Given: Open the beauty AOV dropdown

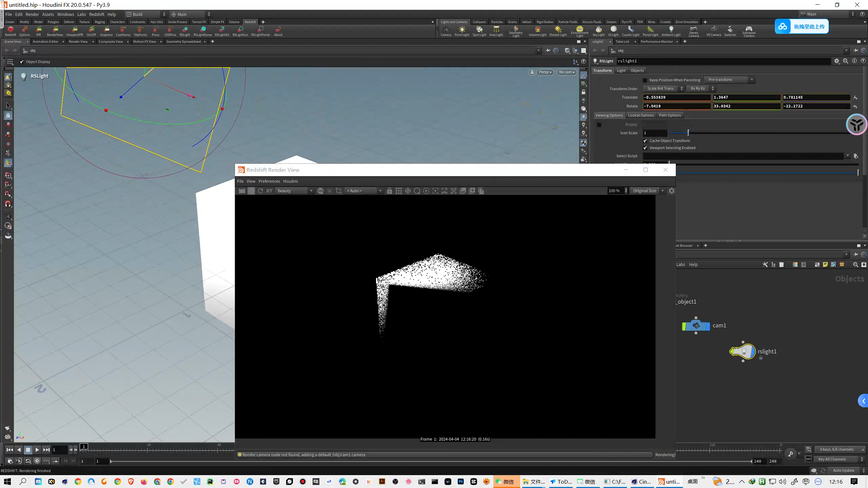Looking at the screenshot, I should [311, 191].
